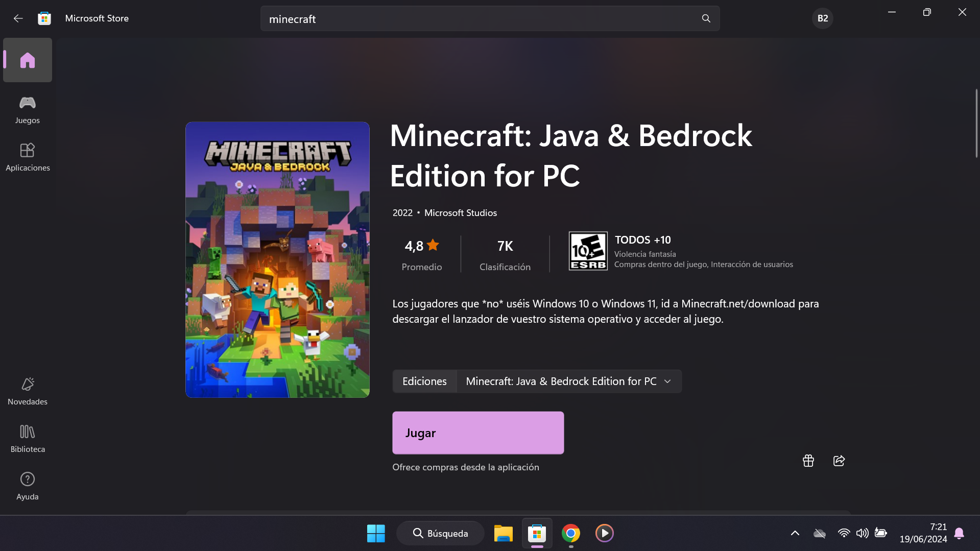The image size is (980, 551).
Task: Click "Ofrece compras desde la aplicación" text
Action: click(465, 467)
